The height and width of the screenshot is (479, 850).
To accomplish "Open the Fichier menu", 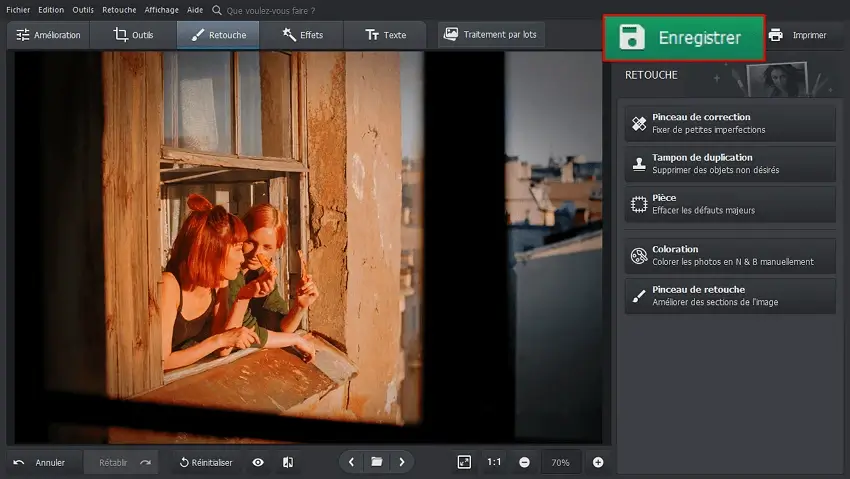I will pyautogui.click(x=18, y=10).
